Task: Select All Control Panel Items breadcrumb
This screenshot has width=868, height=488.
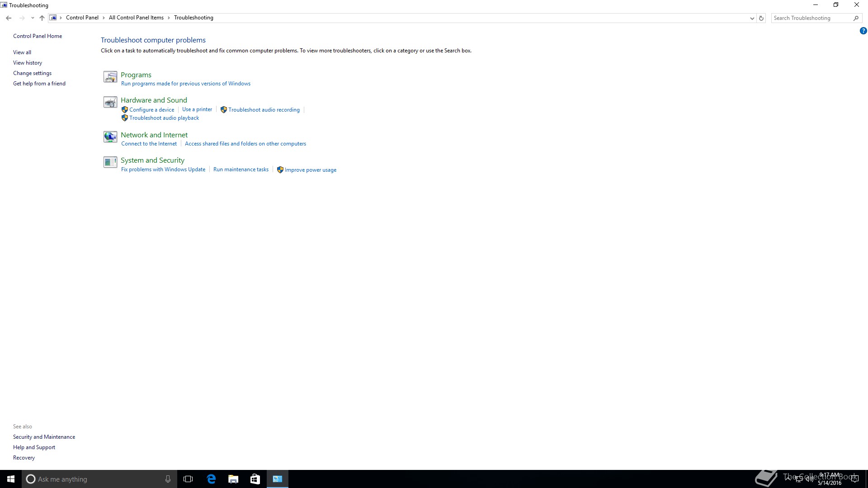Action: [x=136, y=18]
